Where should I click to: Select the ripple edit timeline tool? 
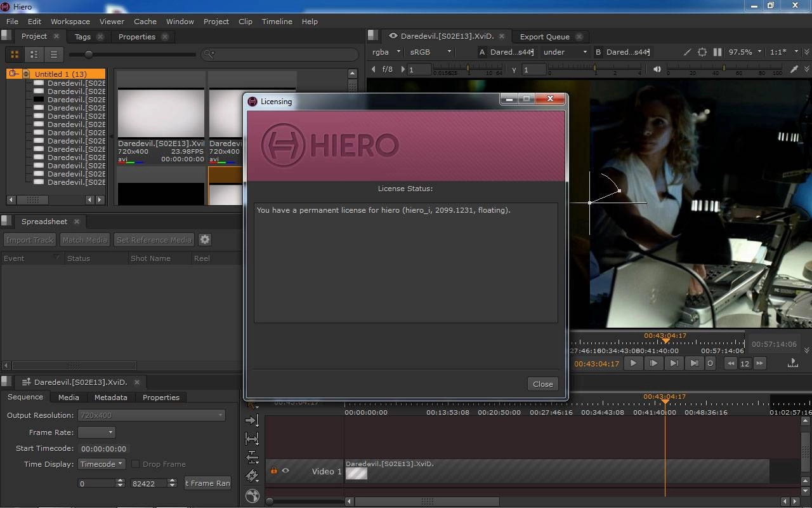[252, 420]
